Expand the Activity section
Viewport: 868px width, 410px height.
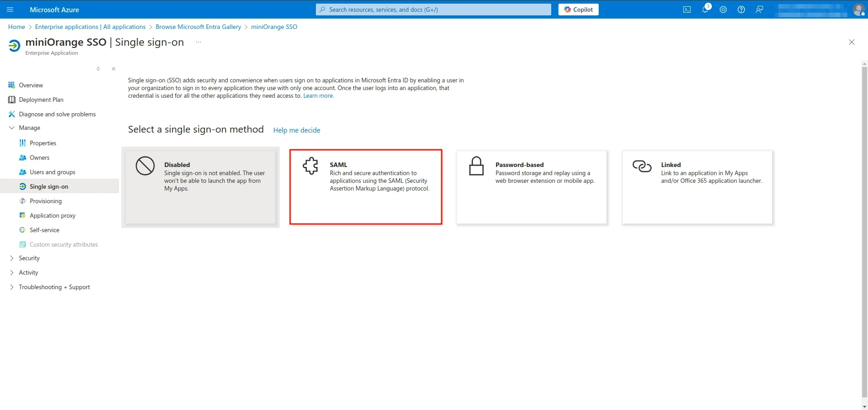tap(29, 272)
